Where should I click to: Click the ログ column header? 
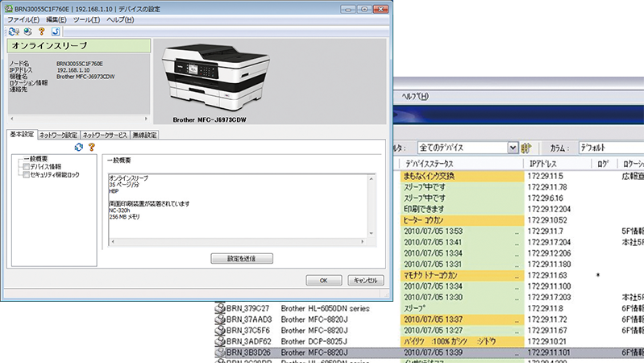click(x=605, y=164)
